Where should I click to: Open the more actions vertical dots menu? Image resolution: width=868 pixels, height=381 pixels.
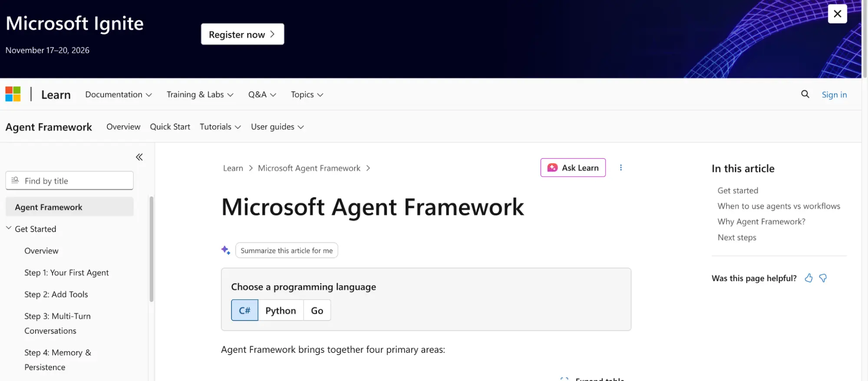pyautogui.click(x=621, y=168)
